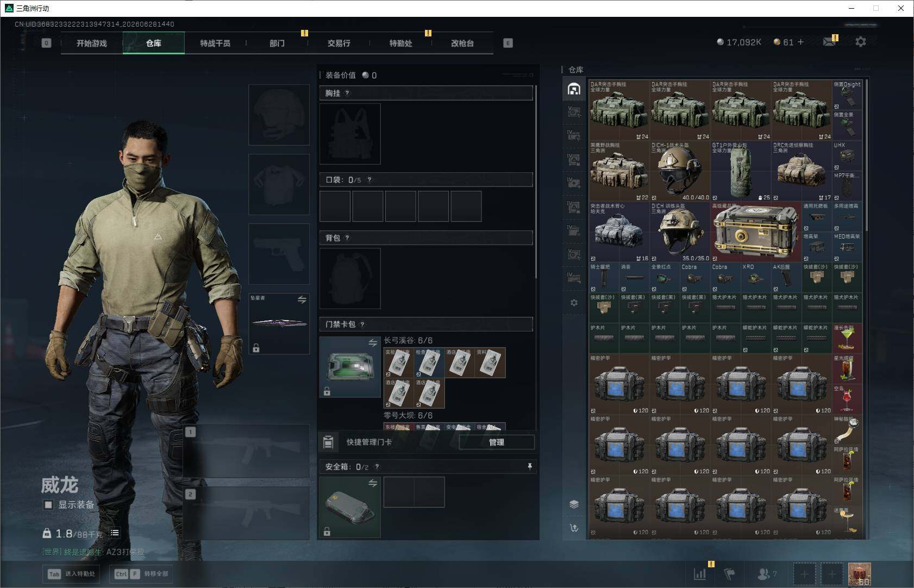Image resolution: width=914 pixels, height=588 pixels.
Task: Open the flags icon in bottom bar
Action: [x=729, y=573]
